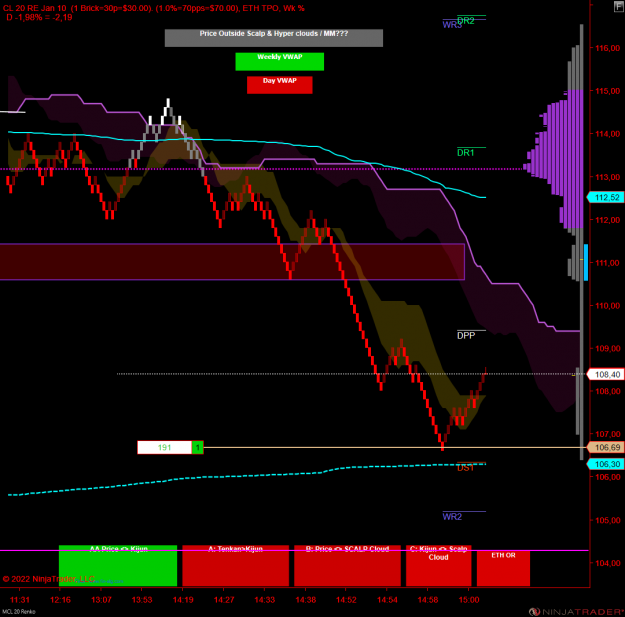Viewport: 625px width, 617px height.
Task: Click the 116,00 price axis label
Action: [607, 48]
